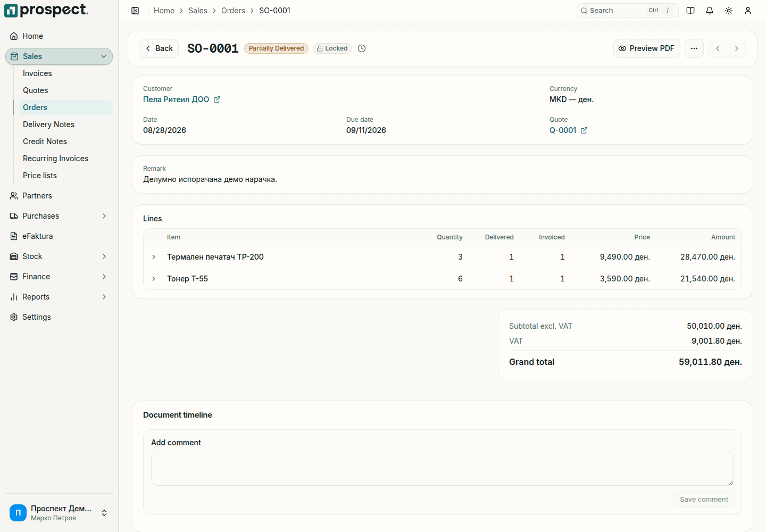The width and height of the screenshot is (766, 532).
Task: Click Save comment button
Action: (x=704, y=500)
